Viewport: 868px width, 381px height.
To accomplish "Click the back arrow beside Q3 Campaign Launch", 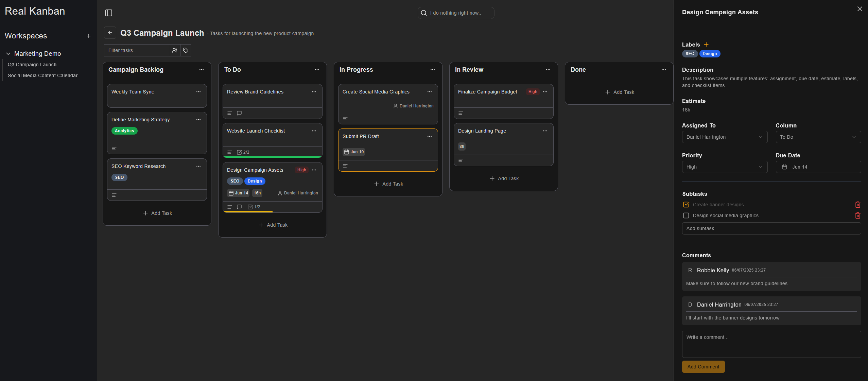I will pos(110,33).
